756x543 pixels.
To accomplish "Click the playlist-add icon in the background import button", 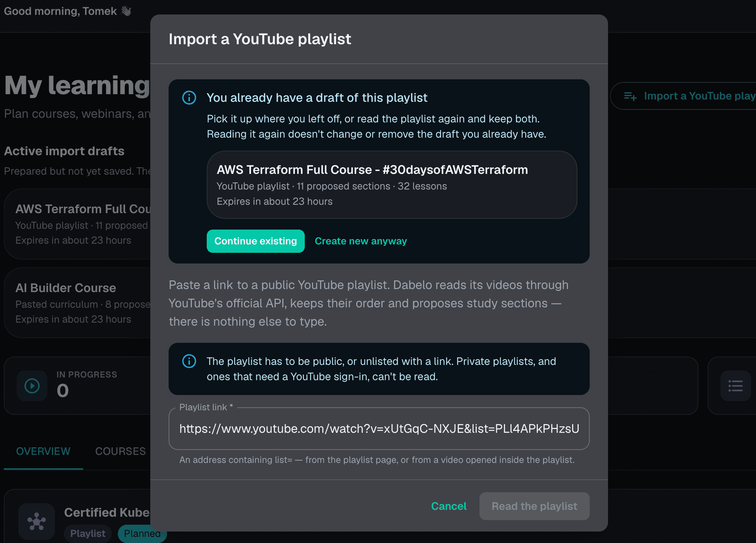I will tap(630, 96).
